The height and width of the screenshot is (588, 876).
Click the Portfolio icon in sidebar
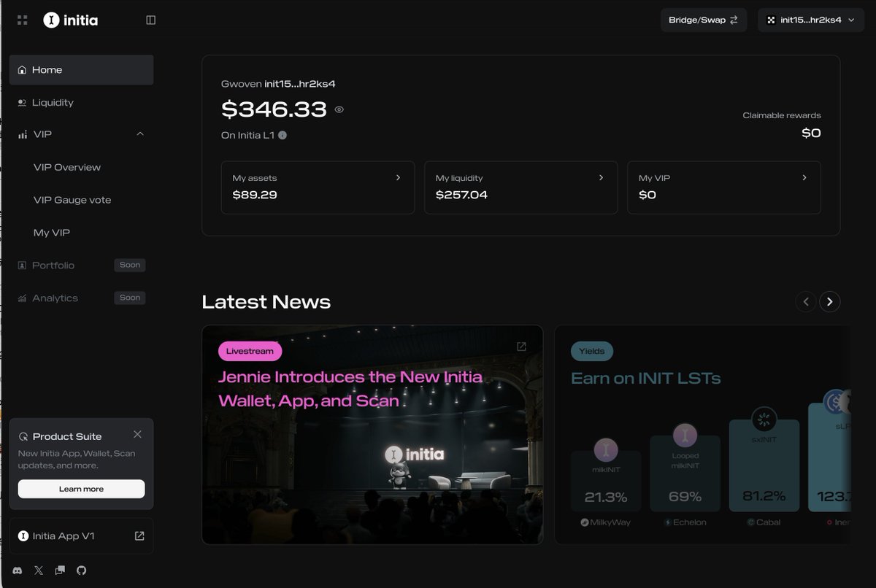pos(22,266)
